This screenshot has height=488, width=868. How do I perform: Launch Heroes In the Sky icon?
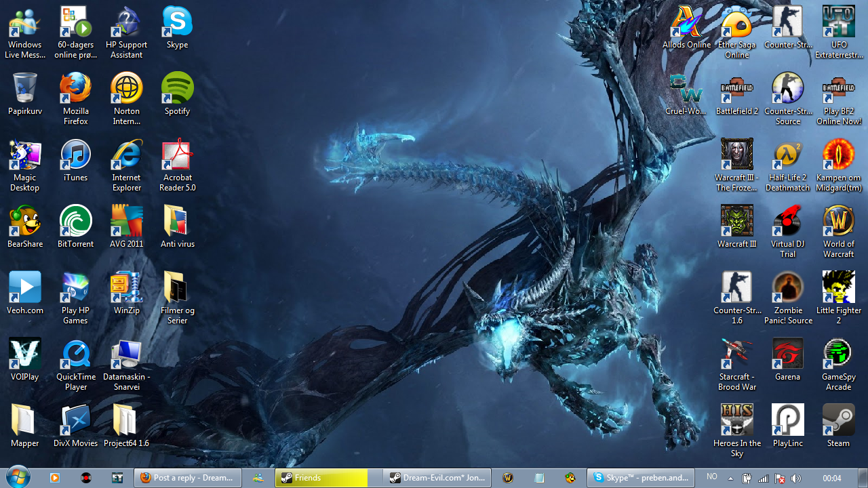[x=736, y=421]
